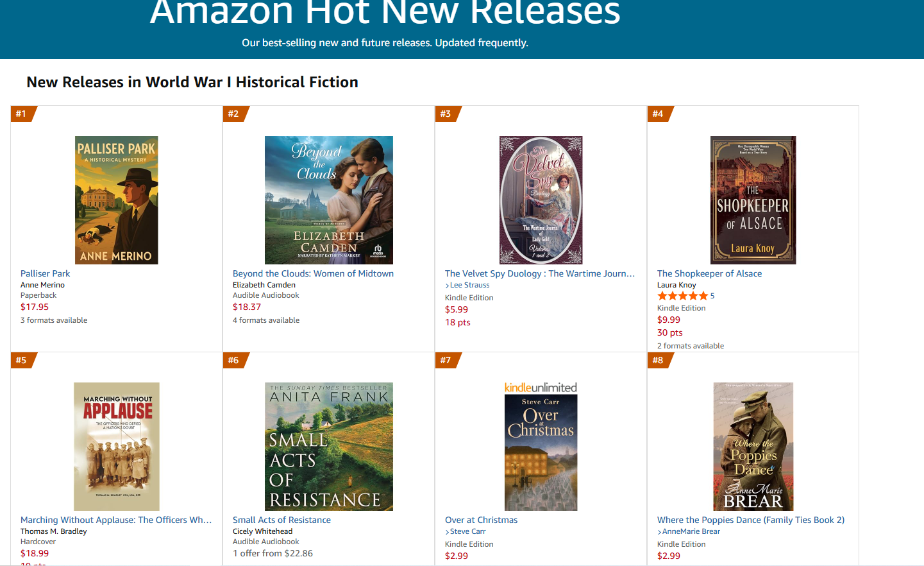Open The Velvet Spy Duology cover
The image size is (924, 566).
541,200
